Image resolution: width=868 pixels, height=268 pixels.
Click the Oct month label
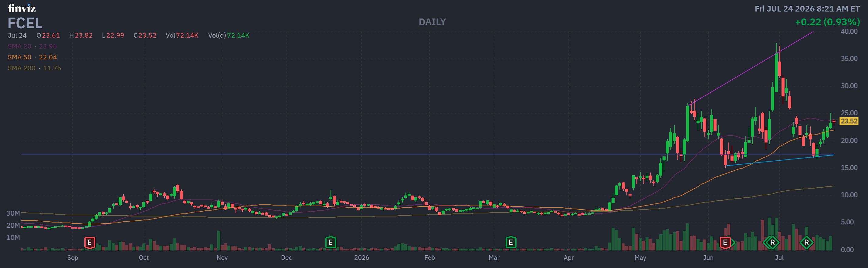(144, 258)
